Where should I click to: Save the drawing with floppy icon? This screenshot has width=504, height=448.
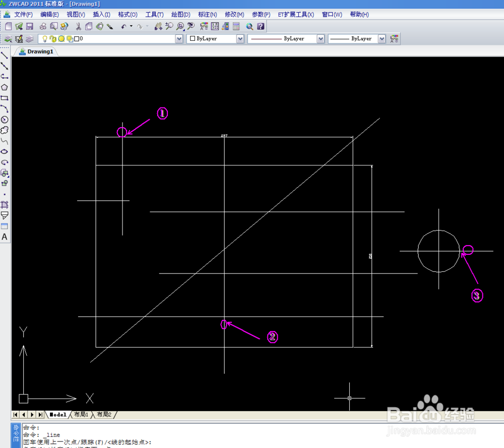[30, 26]
